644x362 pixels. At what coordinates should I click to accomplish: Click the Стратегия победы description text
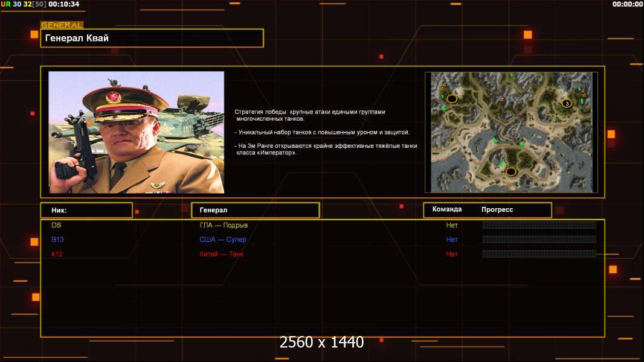(x=310, y=115)
